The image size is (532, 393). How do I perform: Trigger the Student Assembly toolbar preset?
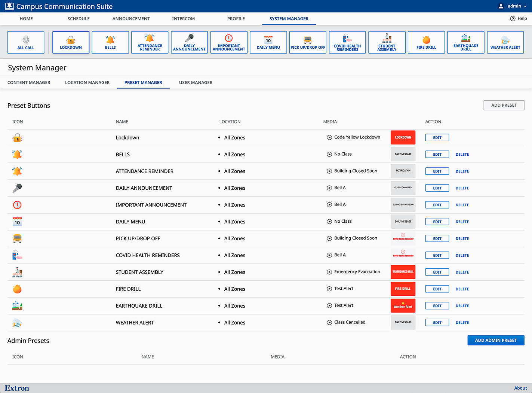[387, 42]
